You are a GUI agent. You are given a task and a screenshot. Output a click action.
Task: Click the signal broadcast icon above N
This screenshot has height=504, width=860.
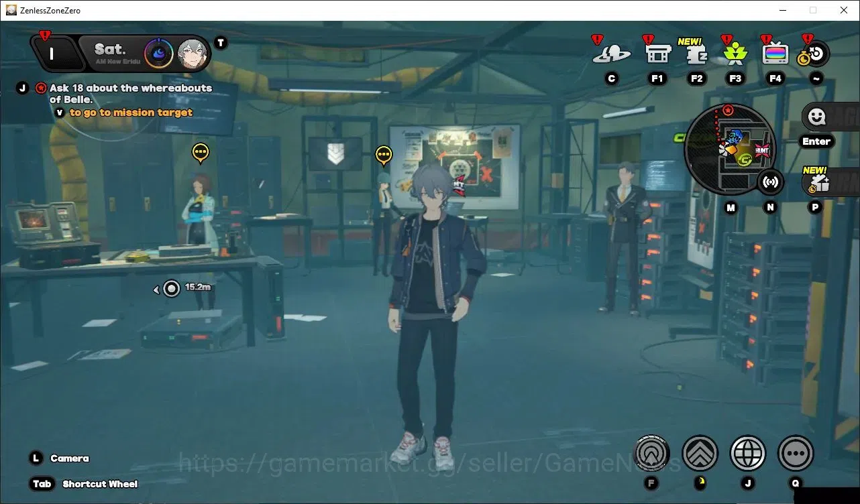pyautogui.click(x=770, y=182)
